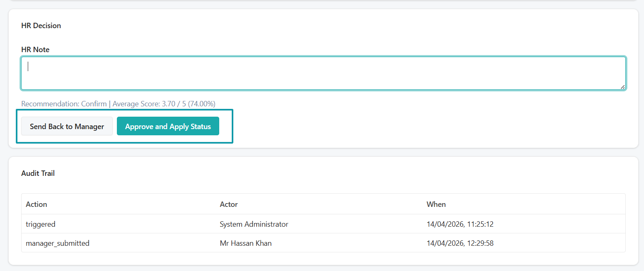Click the HR Note label
Viewport: 644px width, 271px height.
pyautogui.click(x=35, y=50)
